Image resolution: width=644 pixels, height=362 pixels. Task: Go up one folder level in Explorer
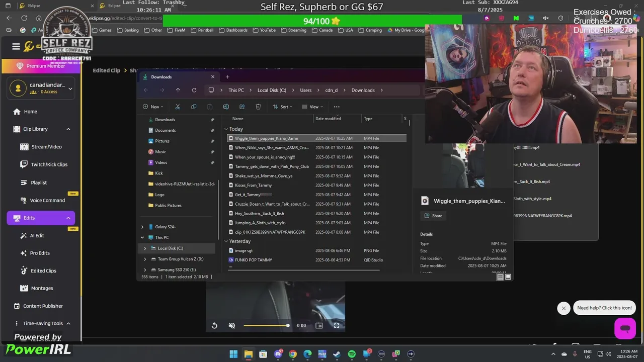[178, 90]
